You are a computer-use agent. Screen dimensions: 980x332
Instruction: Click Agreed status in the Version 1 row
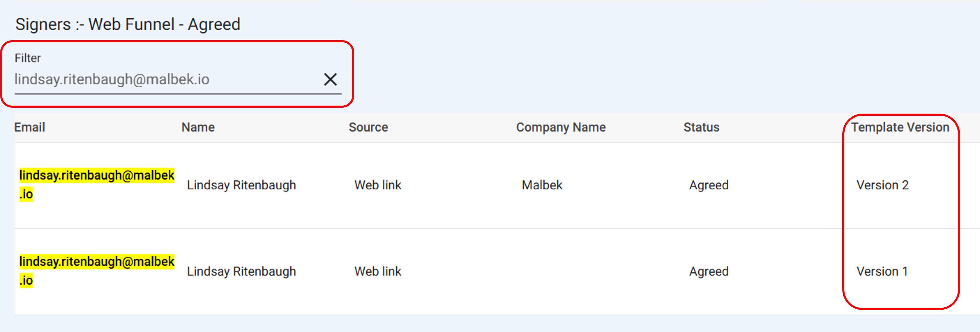pyautogui.click(x=709, y=271)
